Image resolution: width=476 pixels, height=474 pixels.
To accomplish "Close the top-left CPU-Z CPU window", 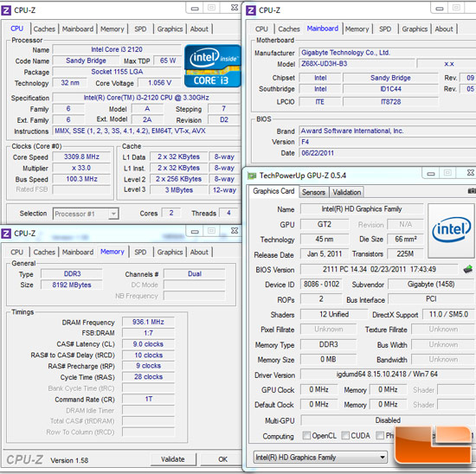I will (235, 8).
